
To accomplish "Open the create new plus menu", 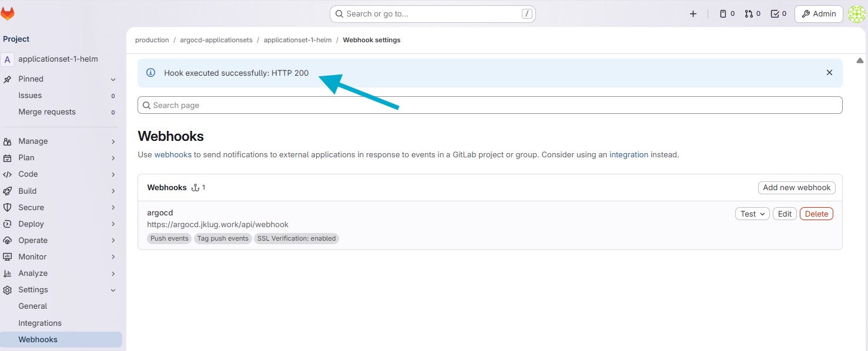I will pos(693,14).
